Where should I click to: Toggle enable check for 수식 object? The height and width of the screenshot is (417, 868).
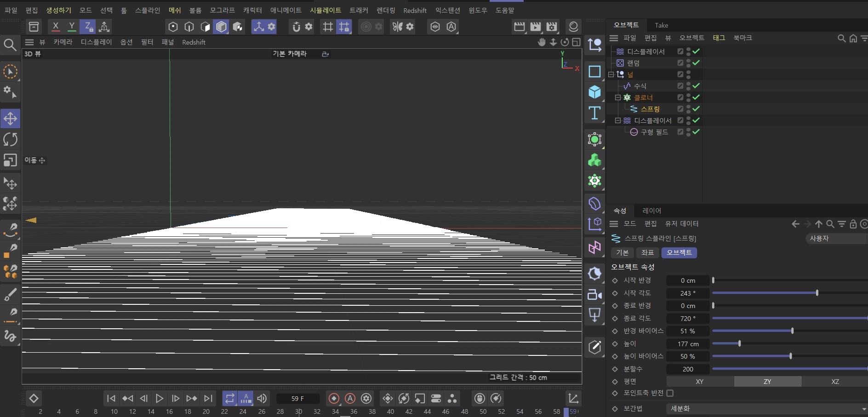(x=696, y=86)
